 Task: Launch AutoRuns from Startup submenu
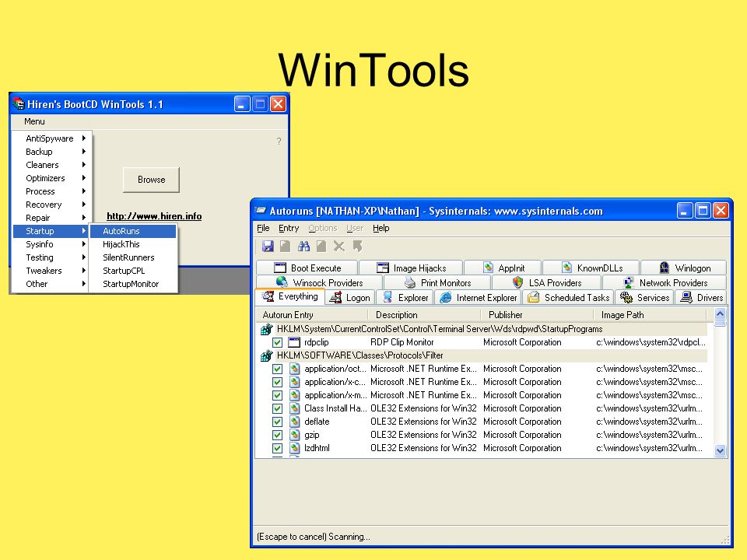133,231
